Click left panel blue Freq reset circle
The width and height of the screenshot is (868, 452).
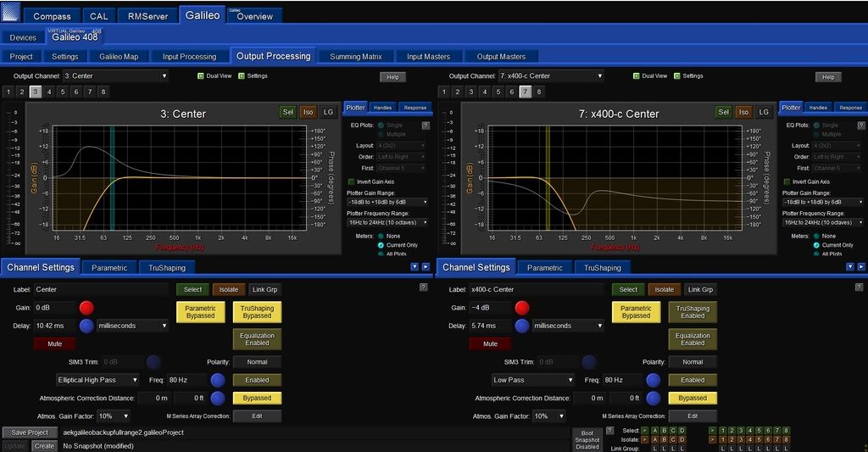[218, 380]
